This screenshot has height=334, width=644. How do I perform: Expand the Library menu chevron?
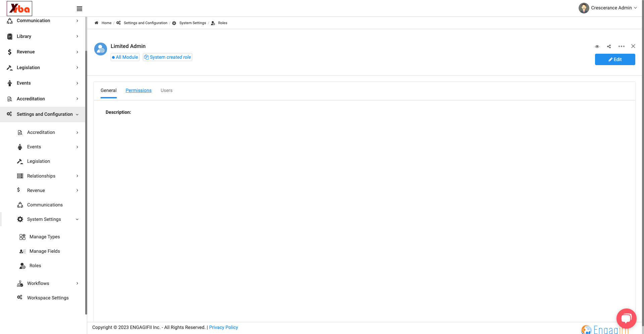[77, 36]
